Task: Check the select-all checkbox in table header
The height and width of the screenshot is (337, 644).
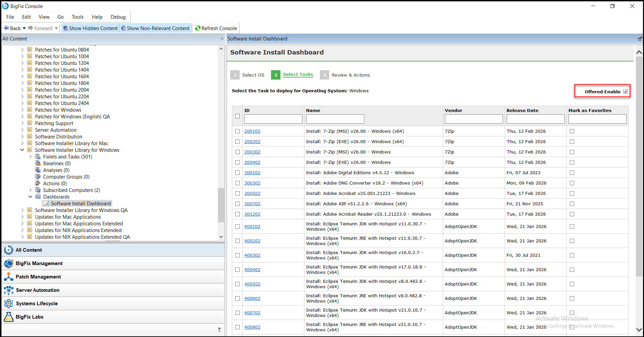Action: [x=237, y=116]
